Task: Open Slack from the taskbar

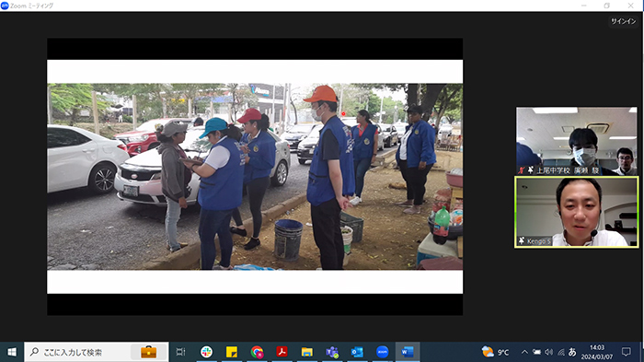Action: click(x=206, y=352)
